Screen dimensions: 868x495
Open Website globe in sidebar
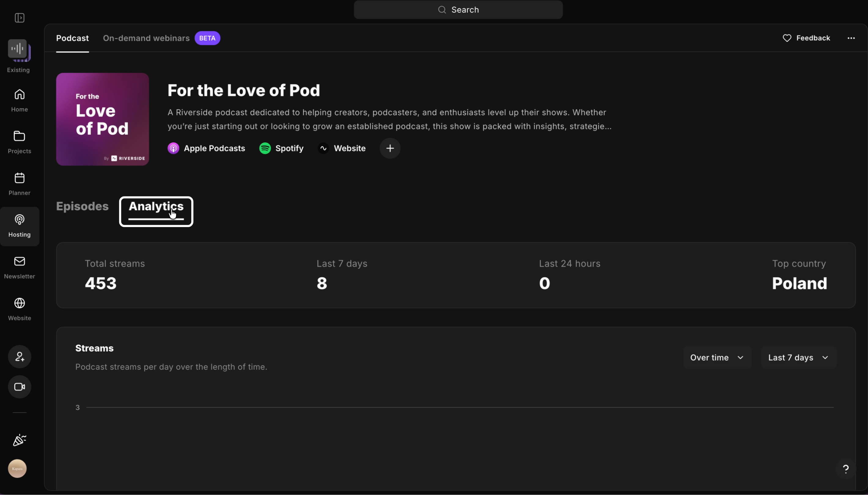click(x=19, y=309)
